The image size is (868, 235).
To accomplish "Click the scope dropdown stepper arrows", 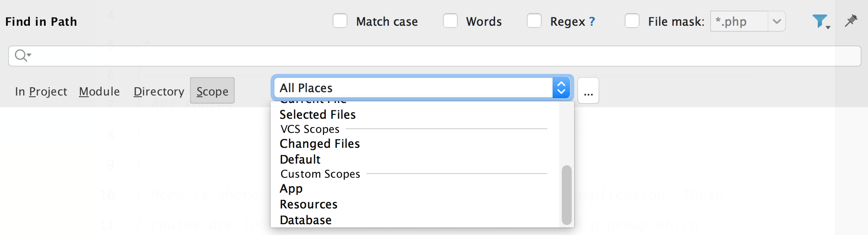I will 561,88.
